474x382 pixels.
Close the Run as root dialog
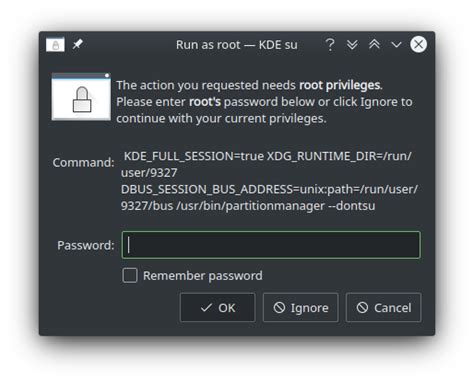[x=418, y=44]
